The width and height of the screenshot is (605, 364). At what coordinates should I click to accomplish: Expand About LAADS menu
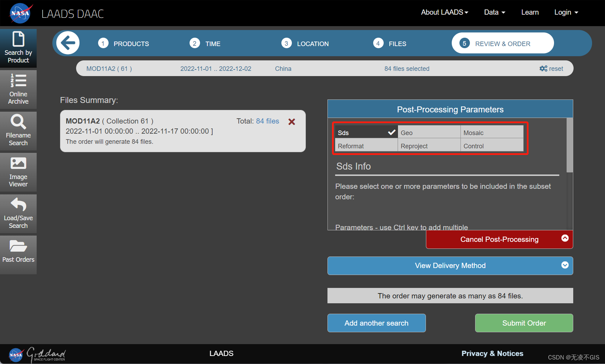tap(444, 12)
